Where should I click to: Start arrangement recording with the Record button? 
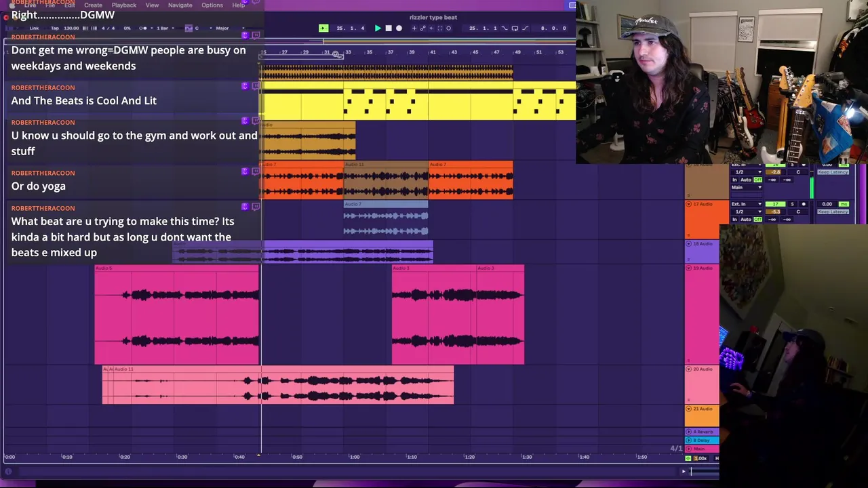click(x=399, y=28)
